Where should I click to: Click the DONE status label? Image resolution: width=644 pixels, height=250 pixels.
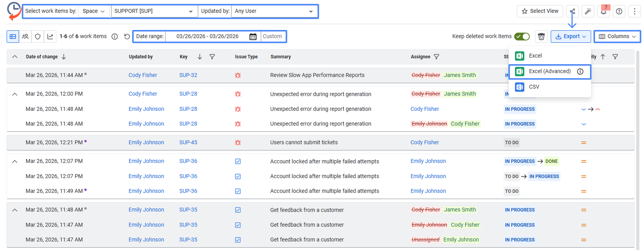point(552,161)
